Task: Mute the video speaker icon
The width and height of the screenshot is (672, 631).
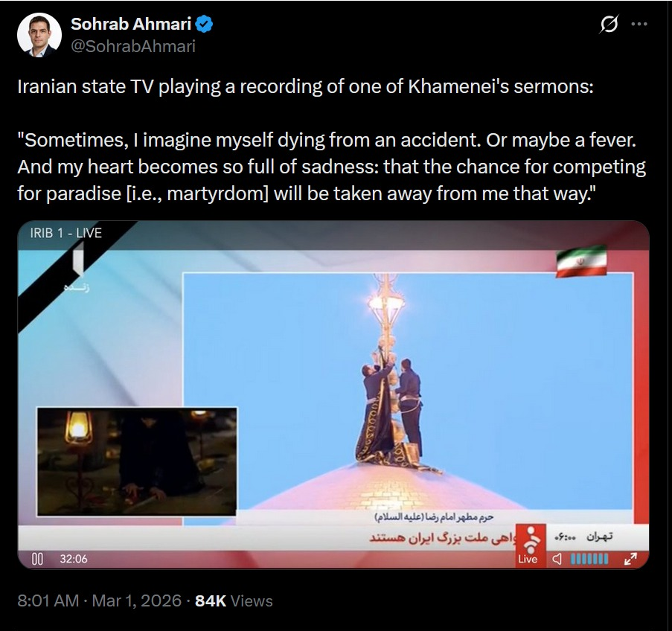Action: 557,559
